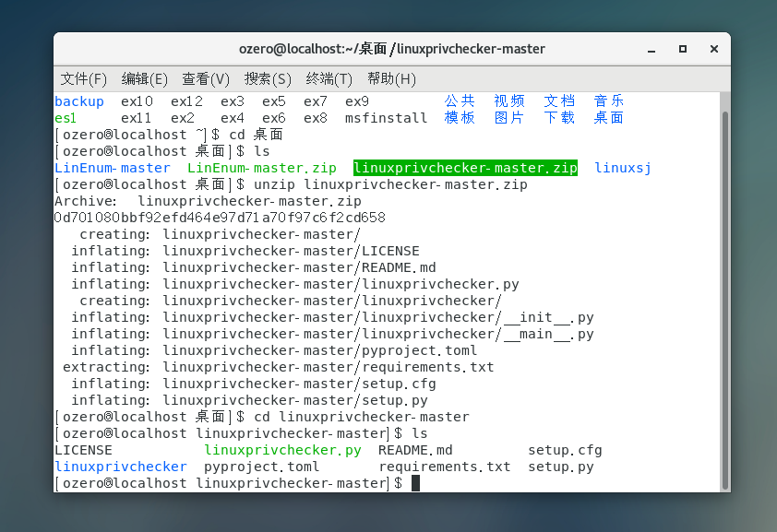Screen dimensions: 777x532
Task: Click the terminal's vertical scrollbar handle
Action: click(x=724, y=295)
